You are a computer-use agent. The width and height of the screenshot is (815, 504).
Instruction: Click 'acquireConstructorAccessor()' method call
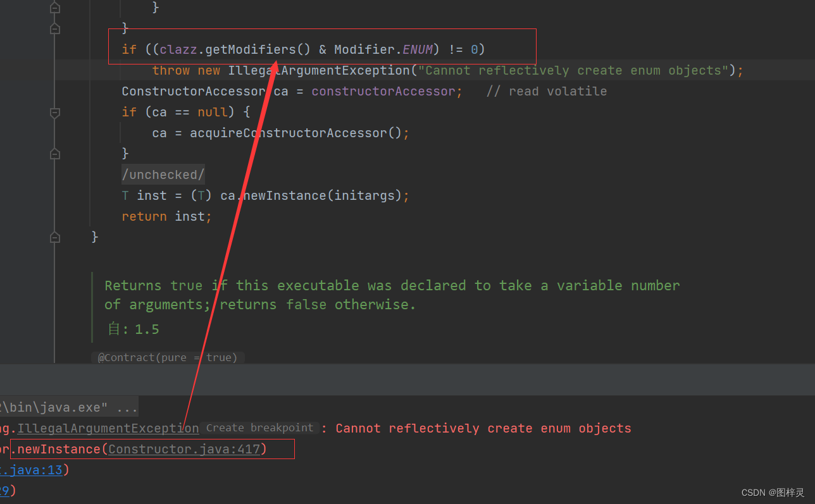(296, 133)
